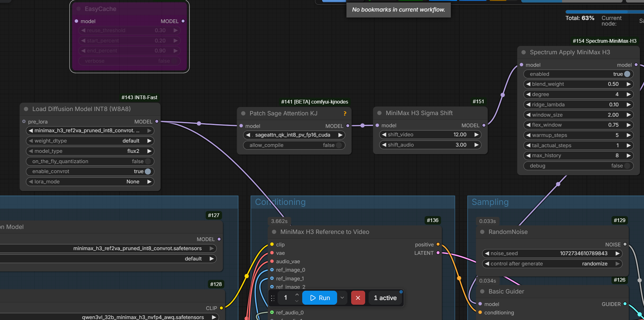Click the blend_weight 0.50 value field
644x320 pixels.
pyautogui.click(x=578, y=84)
